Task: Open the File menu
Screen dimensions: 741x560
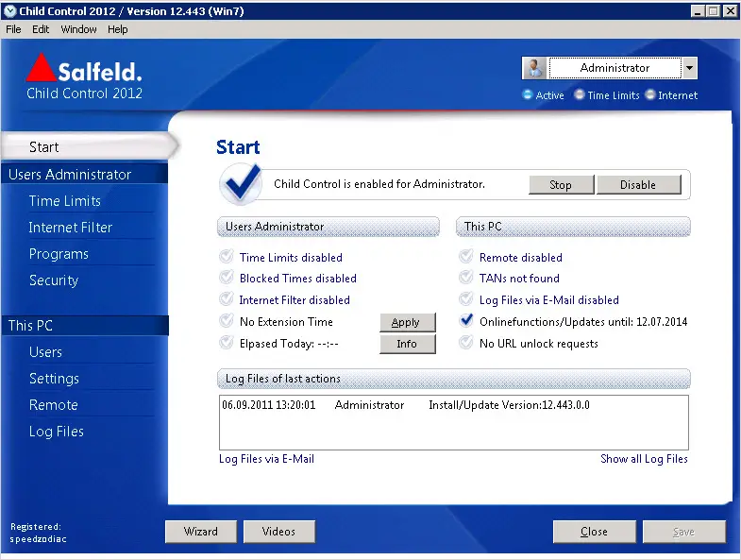Action: [13, 29]
